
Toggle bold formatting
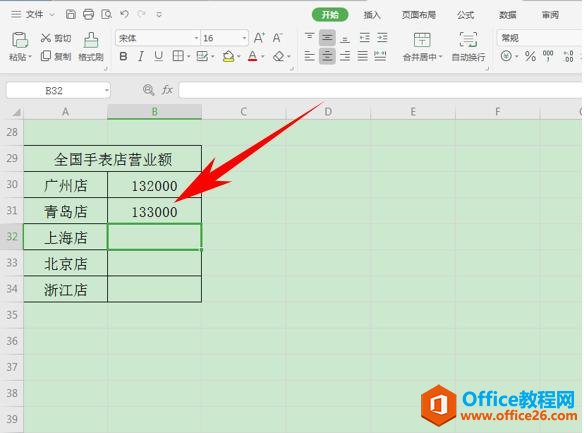(x=123, y=57)
